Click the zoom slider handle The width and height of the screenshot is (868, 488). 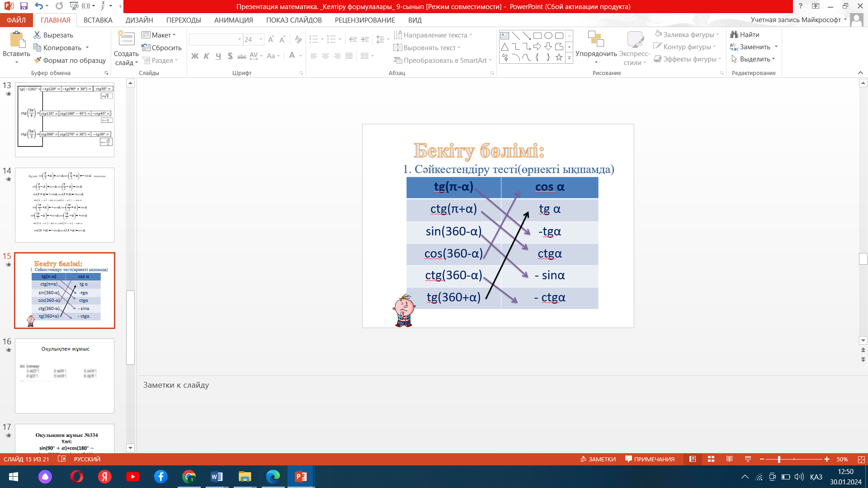779,459
